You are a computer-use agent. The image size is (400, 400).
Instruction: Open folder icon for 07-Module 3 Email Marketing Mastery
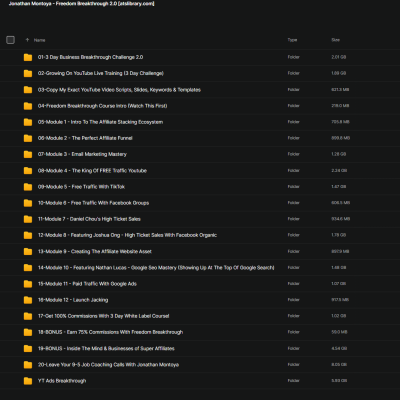click(x=28, y=154)
